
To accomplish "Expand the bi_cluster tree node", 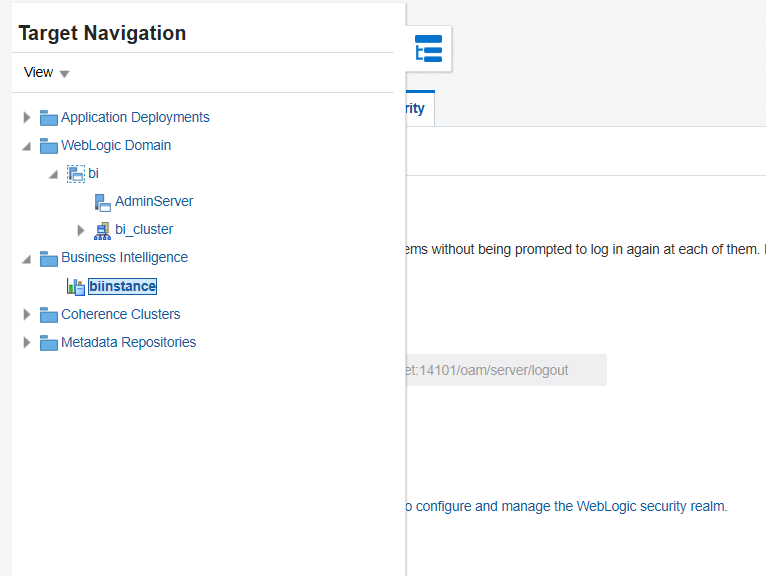I will tap(81, 230).
